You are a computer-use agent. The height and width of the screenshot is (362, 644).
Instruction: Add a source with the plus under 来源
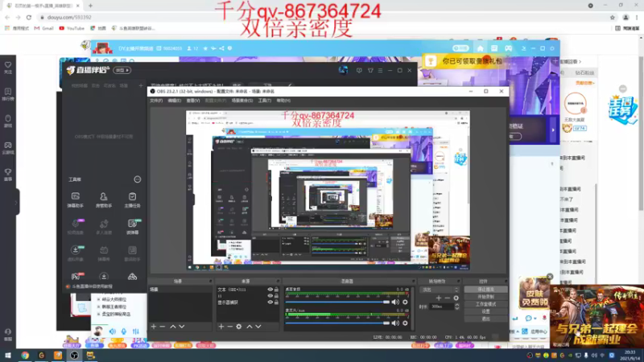click(221, 327)
